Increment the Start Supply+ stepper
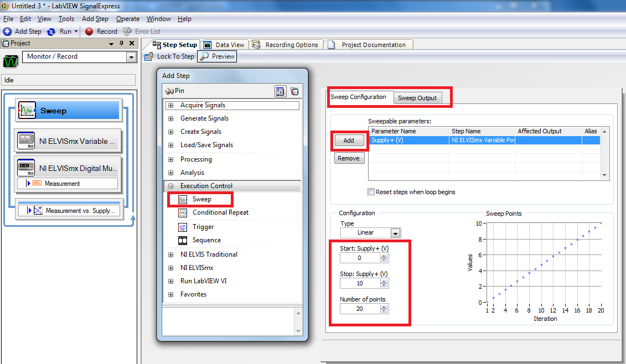Viewport: 626px width, 364px height. pos(384,256)
